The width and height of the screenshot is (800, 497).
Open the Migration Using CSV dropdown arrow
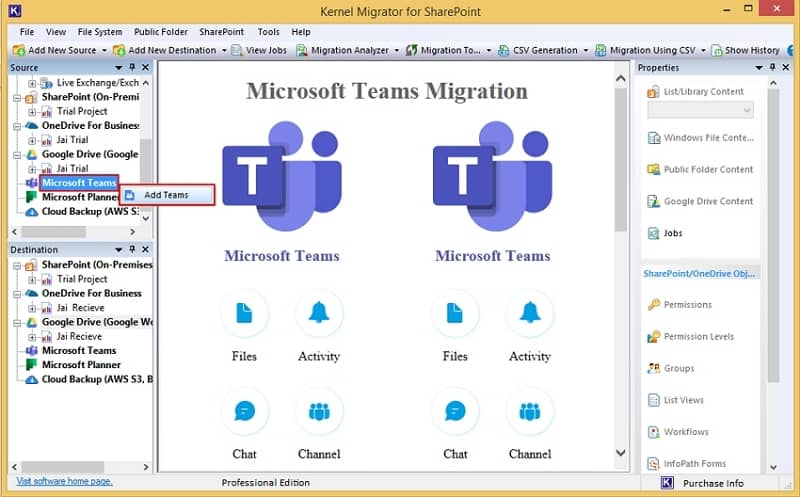click(703, 51)
